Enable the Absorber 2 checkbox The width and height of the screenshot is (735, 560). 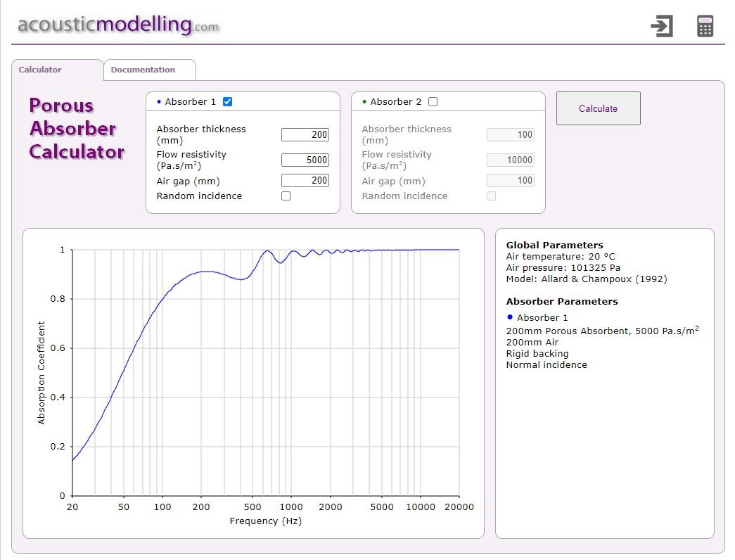tap(433, 101)
